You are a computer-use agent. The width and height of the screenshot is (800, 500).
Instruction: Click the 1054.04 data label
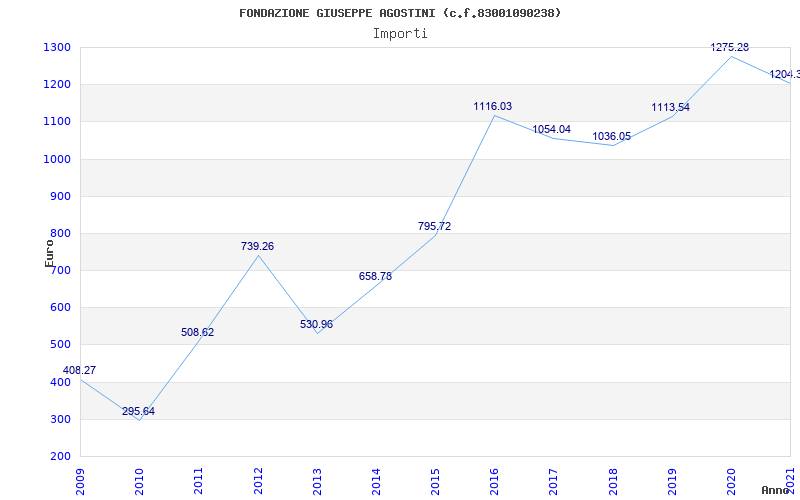tap(552, 129)
